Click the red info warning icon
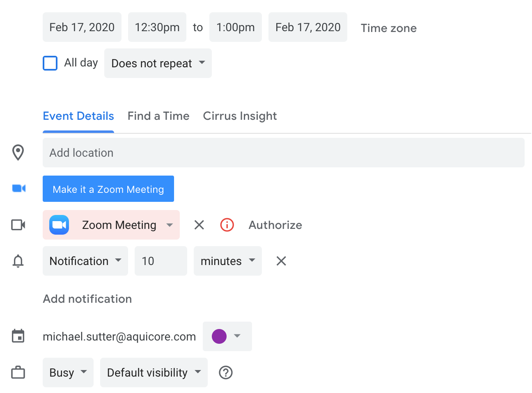This screenshot has height=393, width=532. point(227,225)
